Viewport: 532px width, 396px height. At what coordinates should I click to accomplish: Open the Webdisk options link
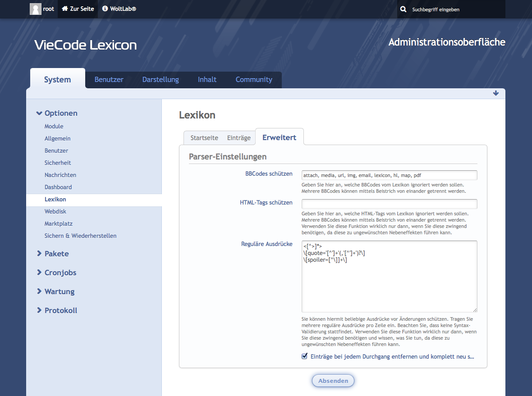point(55,211)
